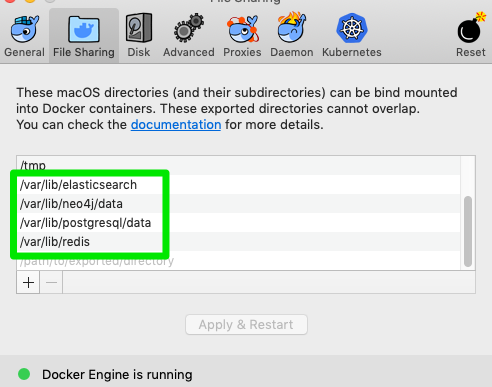Follow the documentation link

[x=176, y=125]
